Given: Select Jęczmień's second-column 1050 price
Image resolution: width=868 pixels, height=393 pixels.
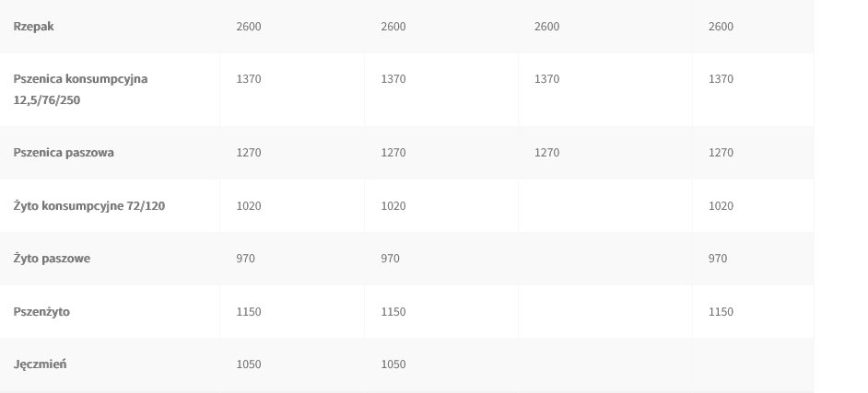Looking at the screenshot, I should (x=393, y=364).
